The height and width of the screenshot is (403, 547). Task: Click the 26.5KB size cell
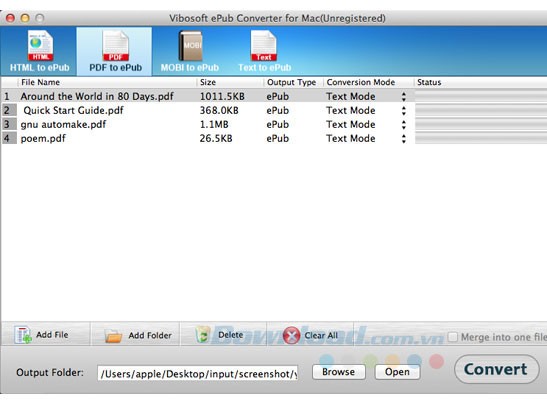[216, 139]
